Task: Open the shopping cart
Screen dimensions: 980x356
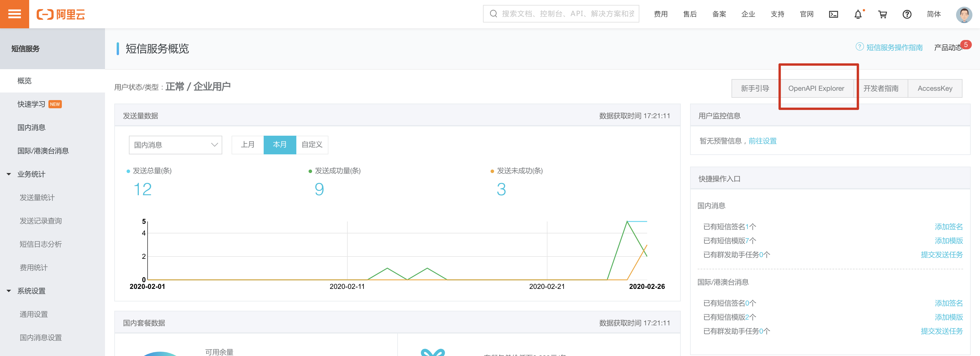Action: pyautogui.click(x=882, y=15)
